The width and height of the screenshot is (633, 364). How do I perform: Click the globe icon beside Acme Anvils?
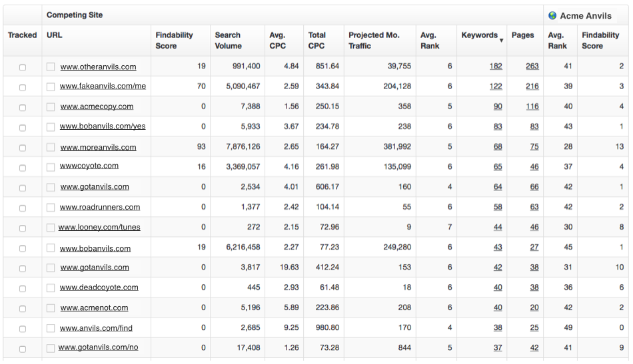pyautogui.click(x=552, y=15)
